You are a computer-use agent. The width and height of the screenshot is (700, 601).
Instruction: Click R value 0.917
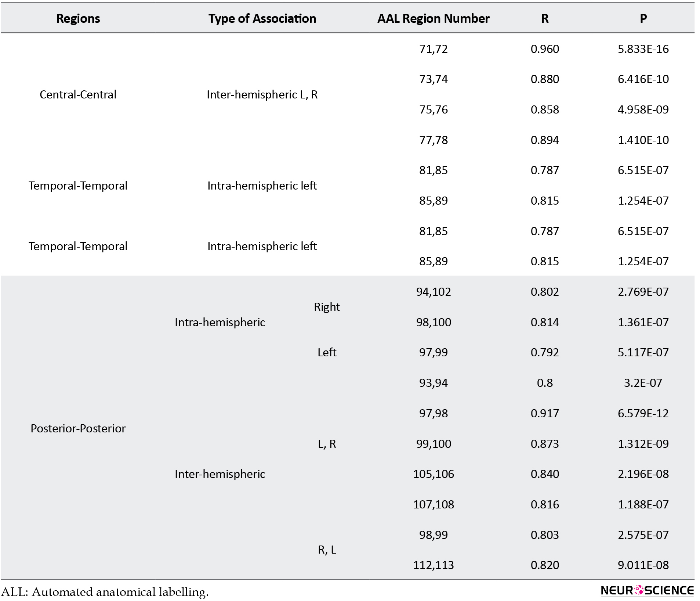click(545, 413)
